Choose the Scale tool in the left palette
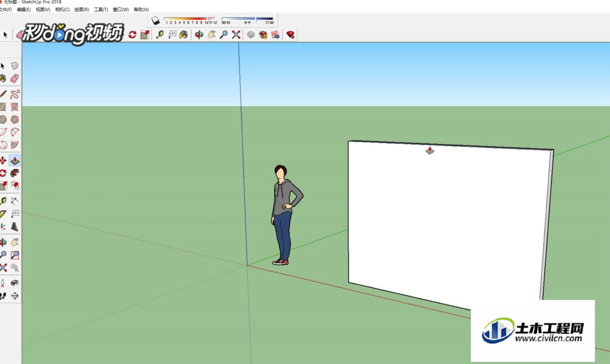The height and width of the screenshot is (364, 610). [x=3, y=185]
